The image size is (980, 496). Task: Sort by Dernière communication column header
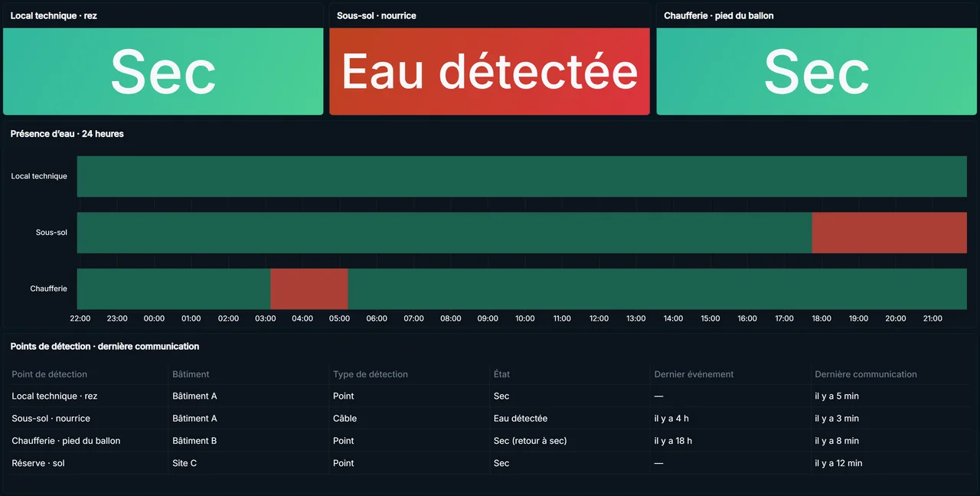(866, 374)
